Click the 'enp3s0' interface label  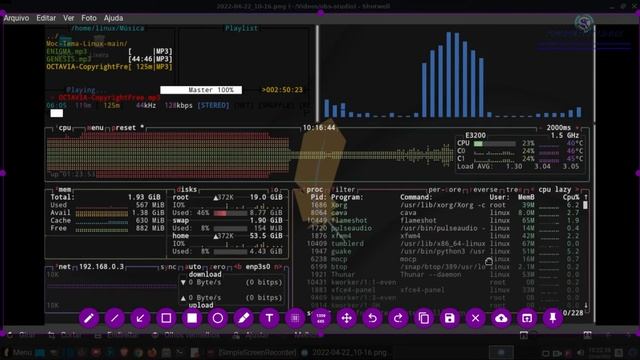click(258, 267)
